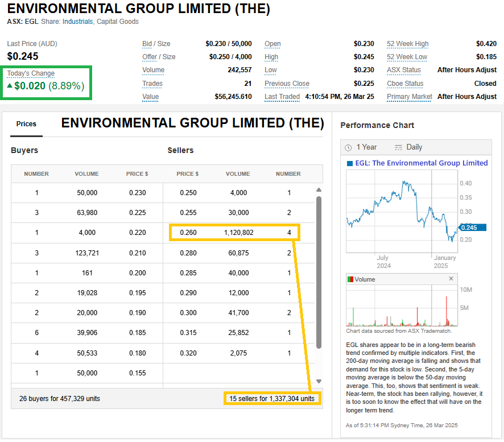Click seller price 0.260
The height and width of the screenshot is (442, 504).
point(188,233)
